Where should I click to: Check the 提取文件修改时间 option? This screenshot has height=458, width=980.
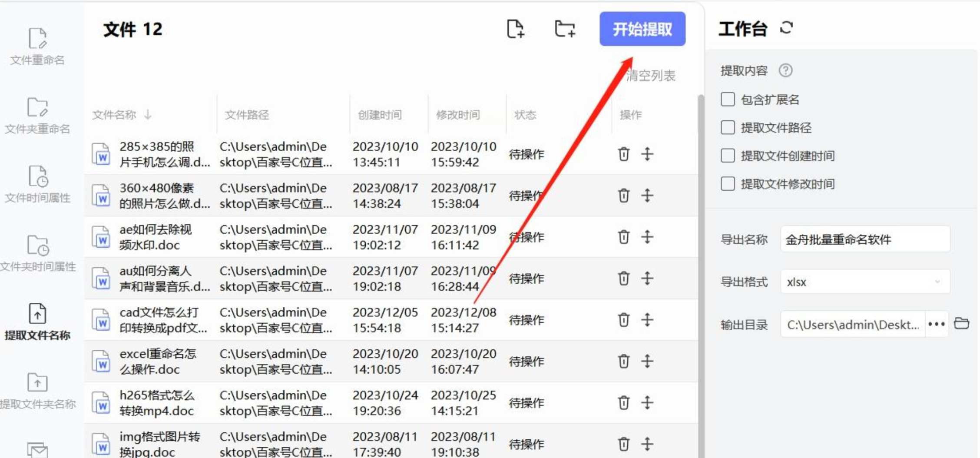tap(728, 184)
